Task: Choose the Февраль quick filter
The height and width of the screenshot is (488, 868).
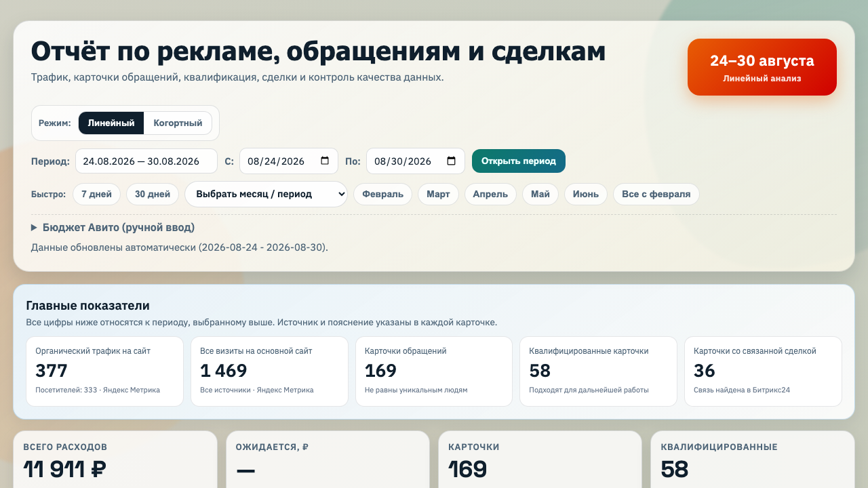Action: [382, 194]
